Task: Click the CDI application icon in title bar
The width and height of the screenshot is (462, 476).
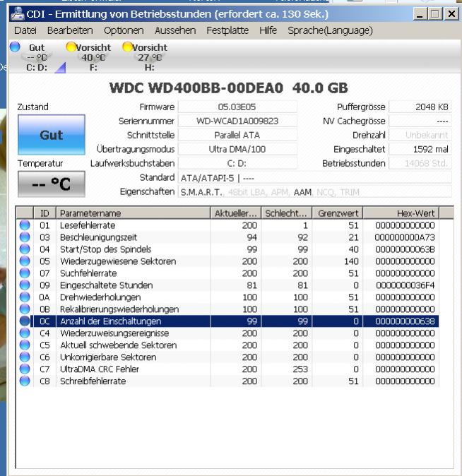Action: 17,14
